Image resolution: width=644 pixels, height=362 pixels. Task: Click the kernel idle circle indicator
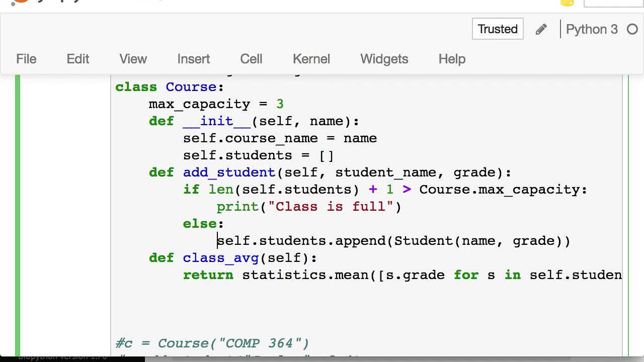(x=632, y=30)
